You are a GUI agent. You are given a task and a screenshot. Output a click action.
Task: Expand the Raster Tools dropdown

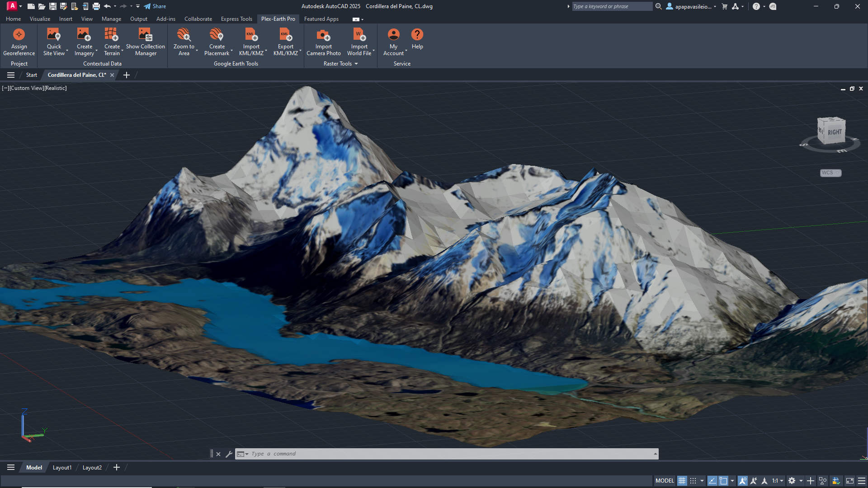[356, 64]
